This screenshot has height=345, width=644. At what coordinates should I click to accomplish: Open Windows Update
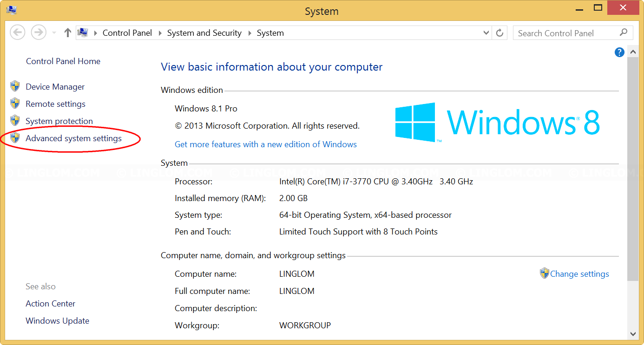[58, 321]
